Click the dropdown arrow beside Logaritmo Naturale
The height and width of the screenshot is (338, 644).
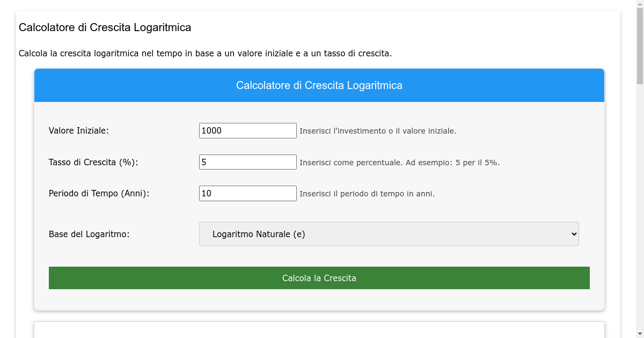pos(574,234)
